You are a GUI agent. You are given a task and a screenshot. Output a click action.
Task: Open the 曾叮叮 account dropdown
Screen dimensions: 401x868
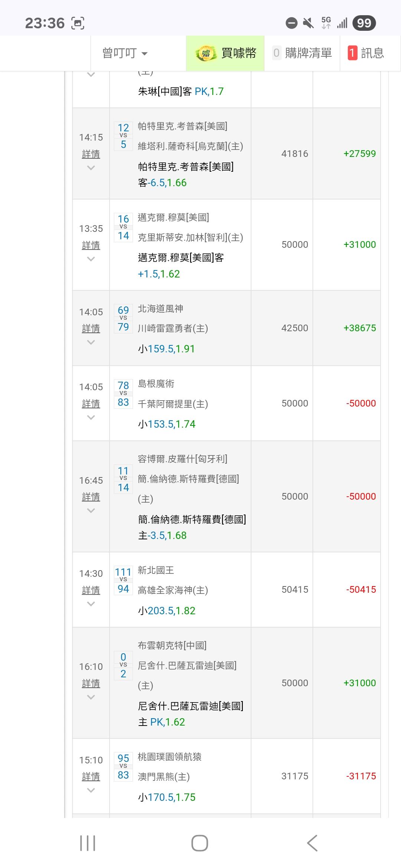125,53
